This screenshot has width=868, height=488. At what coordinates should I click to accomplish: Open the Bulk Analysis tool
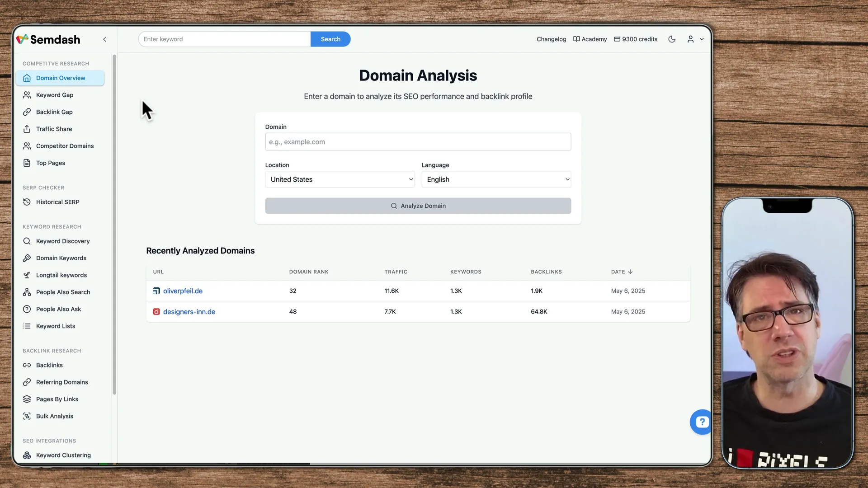[55, 416]
